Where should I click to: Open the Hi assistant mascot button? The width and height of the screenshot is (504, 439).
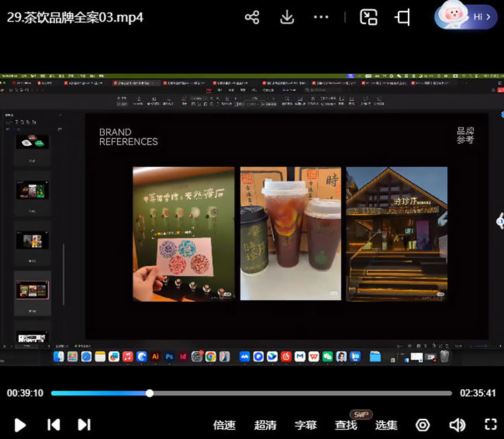[x=466, y=16]
